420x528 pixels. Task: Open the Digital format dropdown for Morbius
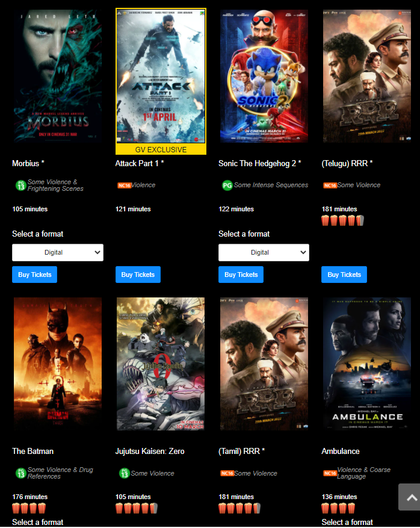(58, 252)
